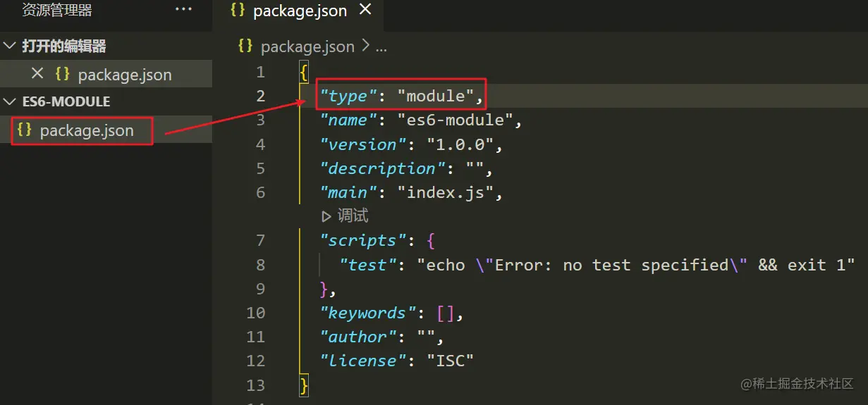Click the "scripts" key on line 7
The height and width of the screenshot is (405, 868).
(x=363, y=240)
